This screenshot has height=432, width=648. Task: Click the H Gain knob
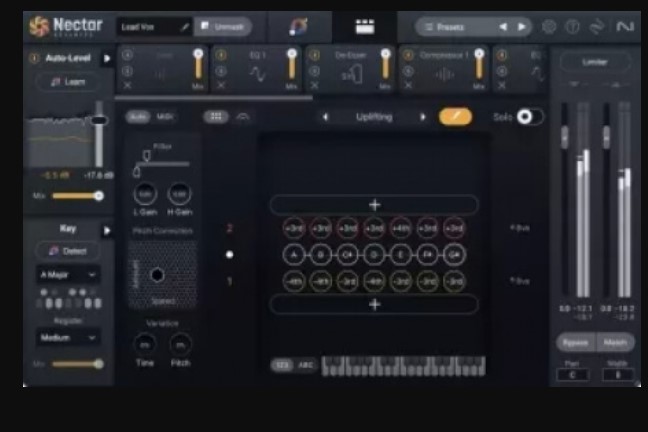coord(179,194)
